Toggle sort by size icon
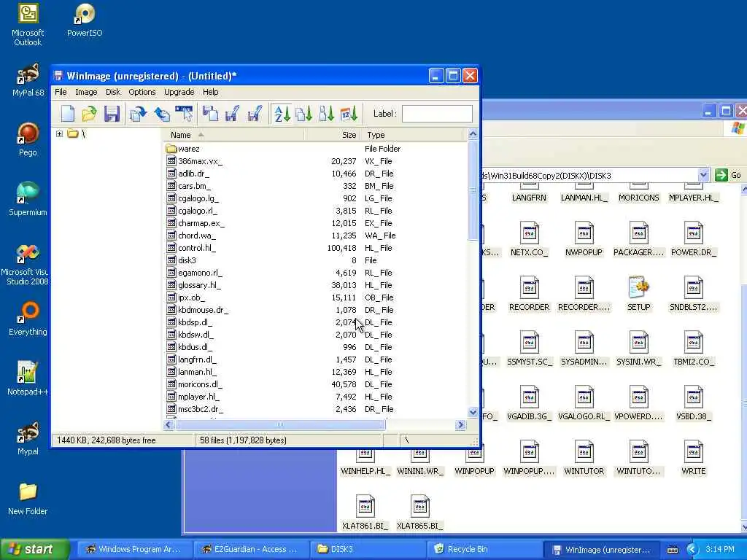747x560 pixels. tap(327, 114)
